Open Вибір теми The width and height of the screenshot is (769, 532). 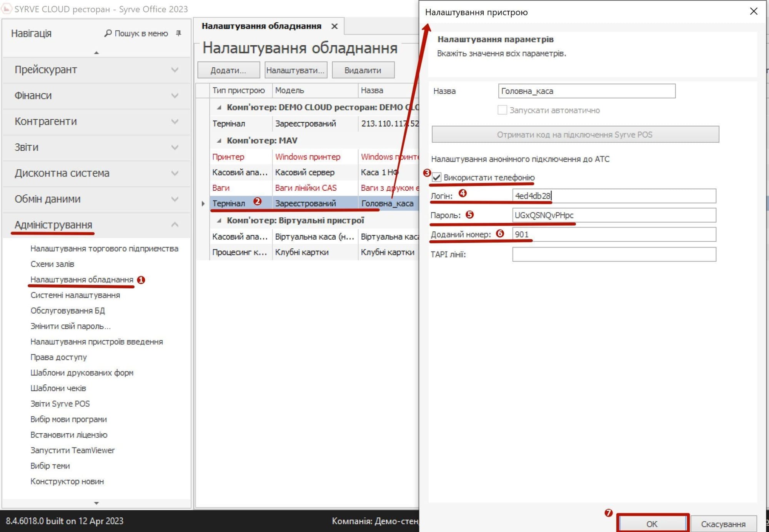point(50,466)
